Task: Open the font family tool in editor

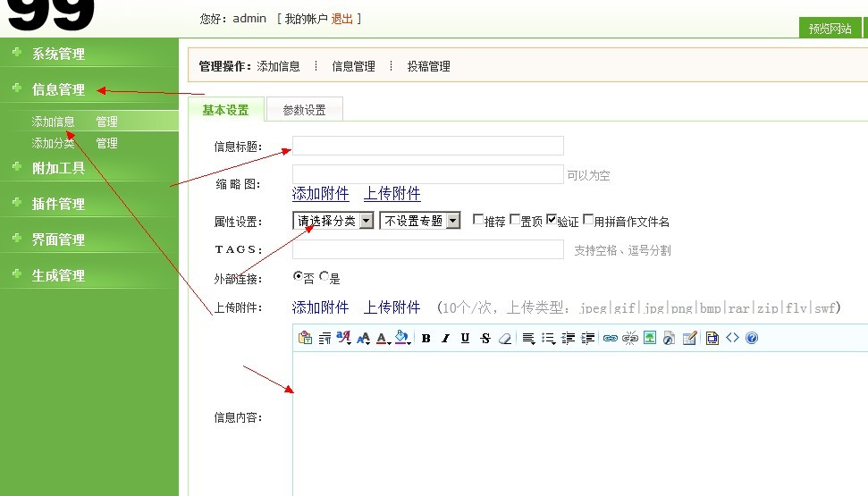Action: click(x=344, y=338)
